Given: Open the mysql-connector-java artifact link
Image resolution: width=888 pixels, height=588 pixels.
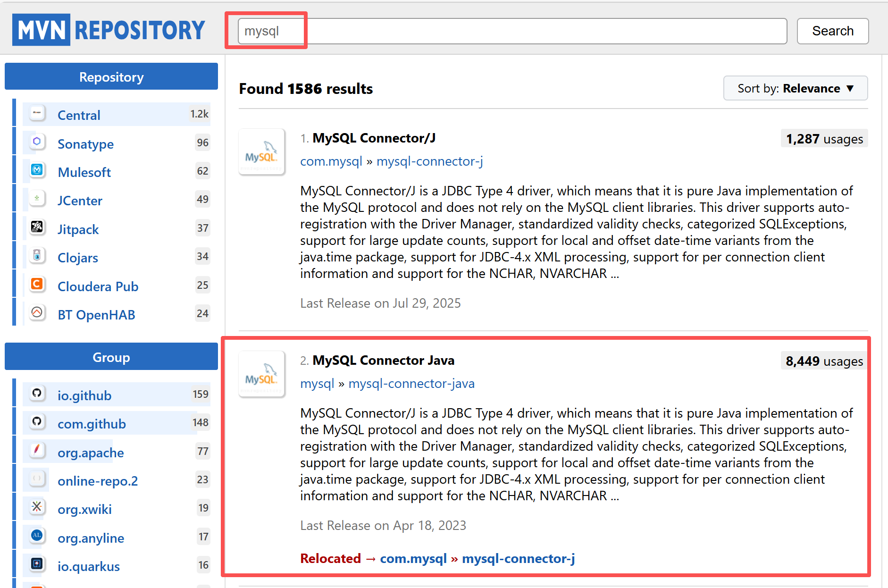Looking at the screenshot, I should pos(411,384).
